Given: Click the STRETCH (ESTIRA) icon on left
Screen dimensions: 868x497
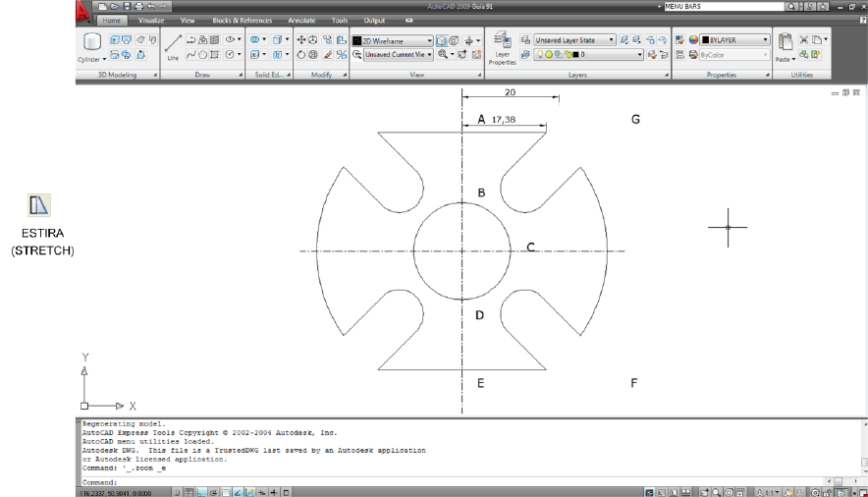Looking at the screenshot, I should pyautogui.click(x=39, y=205).
